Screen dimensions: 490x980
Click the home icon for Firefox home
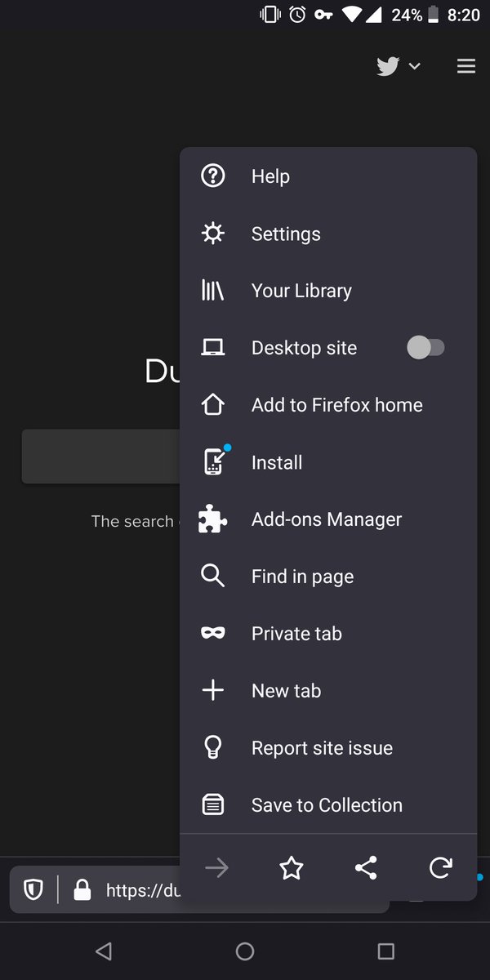point(212,404)
